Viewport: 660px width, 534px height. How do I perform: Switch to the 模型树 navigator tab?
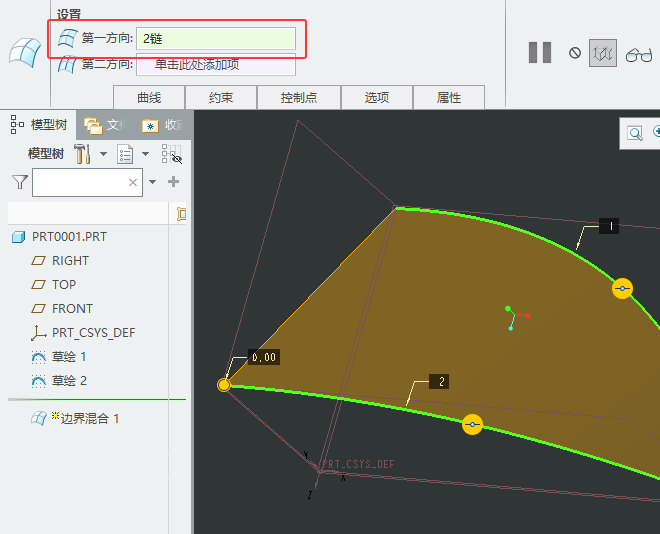[38, 125]
